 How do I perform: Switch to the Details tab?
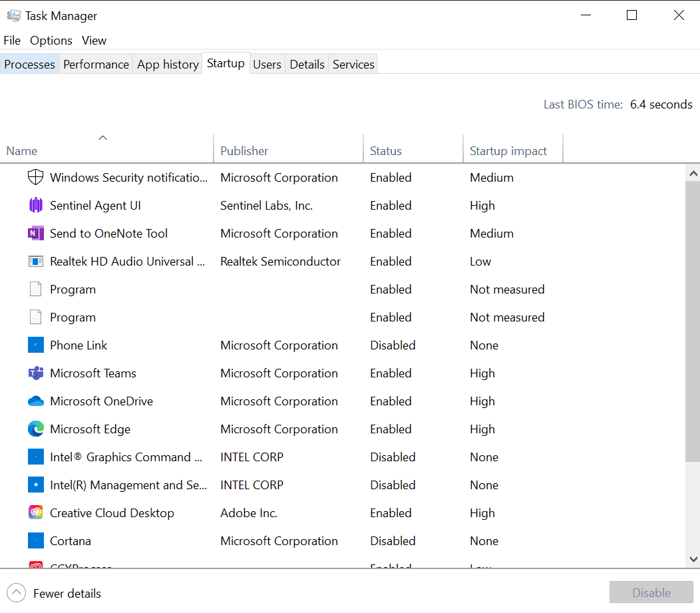tap(307, 65)
